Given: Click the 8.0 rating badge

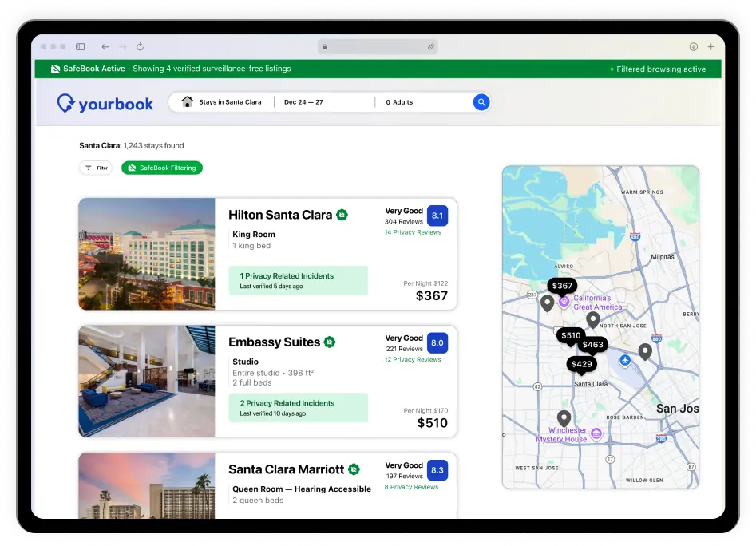Looking at the screenshot, I should click(x=437, y=342).
